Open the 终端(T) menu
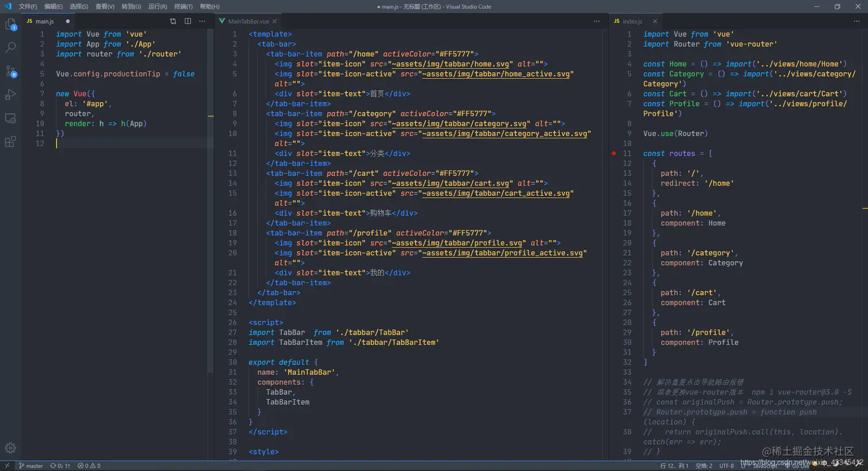The height and width of the screenshot is (471, 868). click(x=183, y=6)
